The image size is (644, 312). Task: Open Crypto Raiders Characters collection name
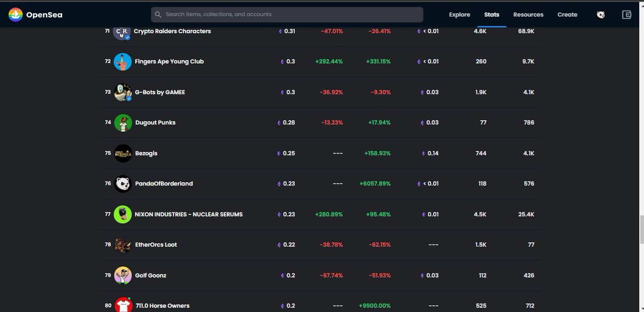click(172, 31)
